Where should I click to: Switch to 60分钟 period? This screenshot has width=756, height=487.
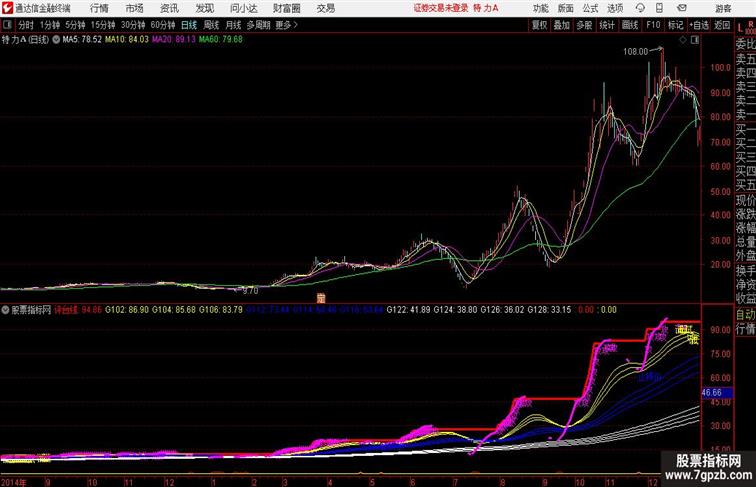163,25
